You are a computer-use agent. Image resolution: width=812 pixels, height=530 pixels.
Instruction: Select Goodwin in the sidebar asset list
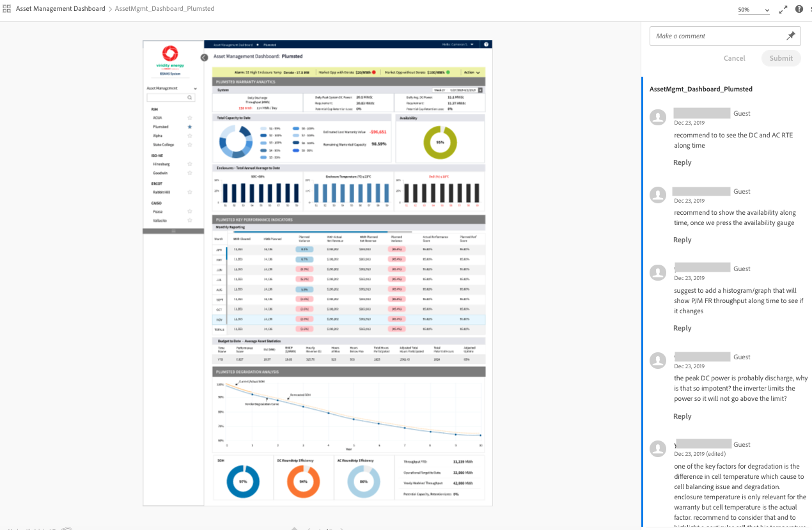tap(160, 173)
